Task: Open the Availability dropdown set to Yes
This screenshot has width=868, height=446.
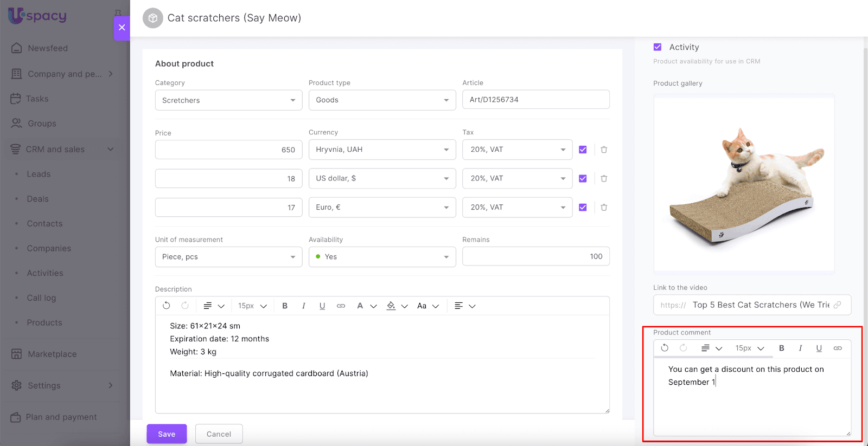Action: coord(382,257)
